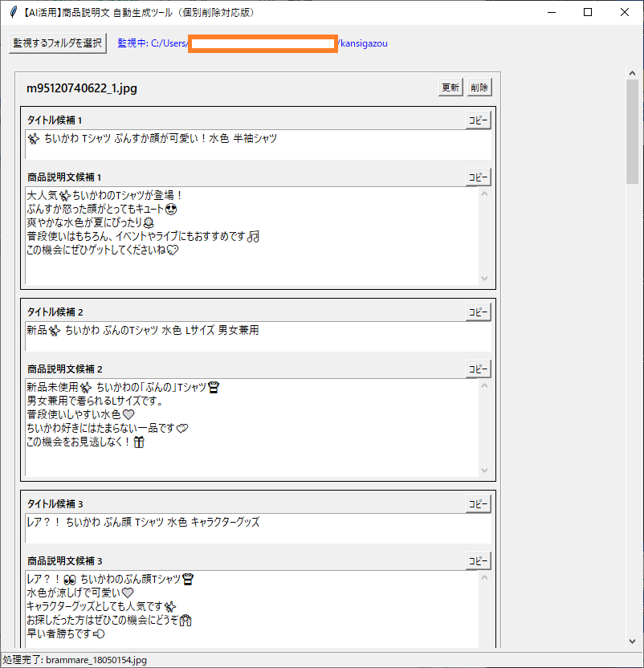Click inside the 商品説明文候補 1 text area
This screenshot has width=644, height=668.
pyautogui.click(x=251, y=235)
